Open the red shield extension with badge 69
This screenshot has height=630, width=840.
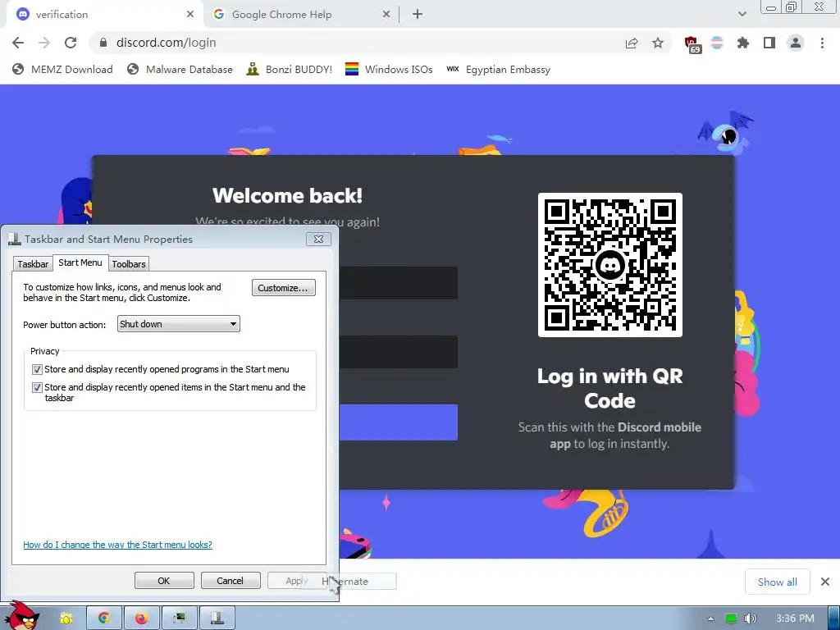click(x=692, y=44)
